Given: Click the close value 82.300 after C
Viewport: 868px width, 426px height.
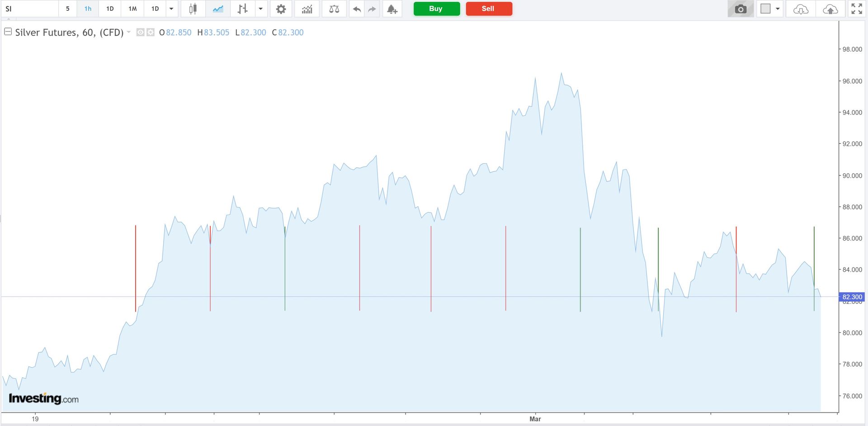Looking at the screenshot, I should 291,33.
